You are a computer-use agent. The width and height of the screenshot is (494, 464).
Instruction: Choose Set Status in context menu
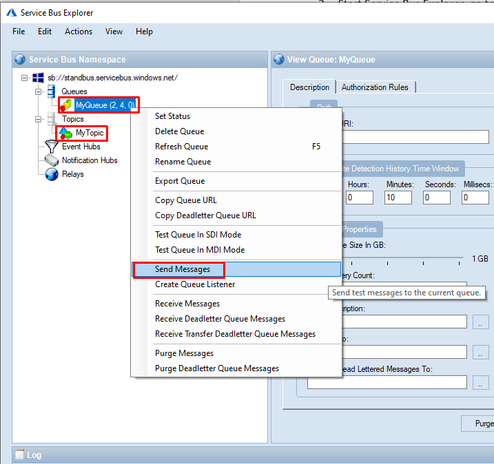[x=237, y=116]
